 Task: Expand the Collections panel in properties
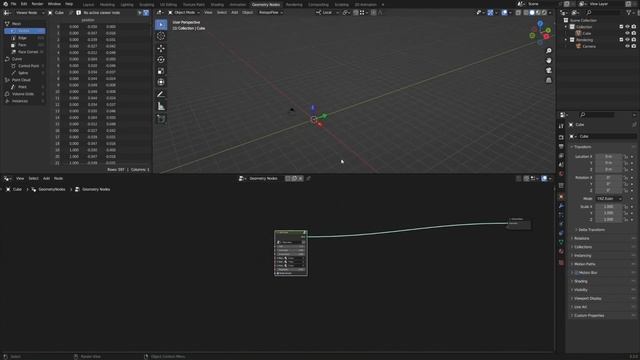pyautogui.click(x=583, y=247)
